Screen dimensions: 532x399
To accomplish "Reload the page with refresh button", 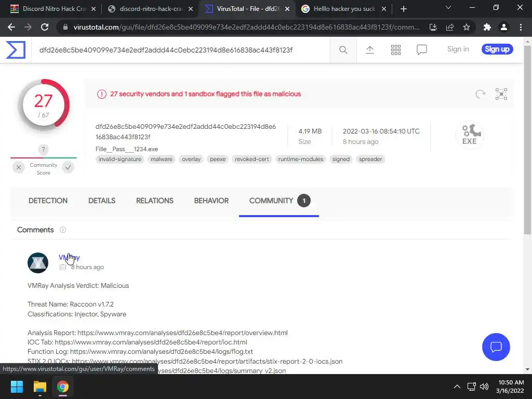I will 45,27.
